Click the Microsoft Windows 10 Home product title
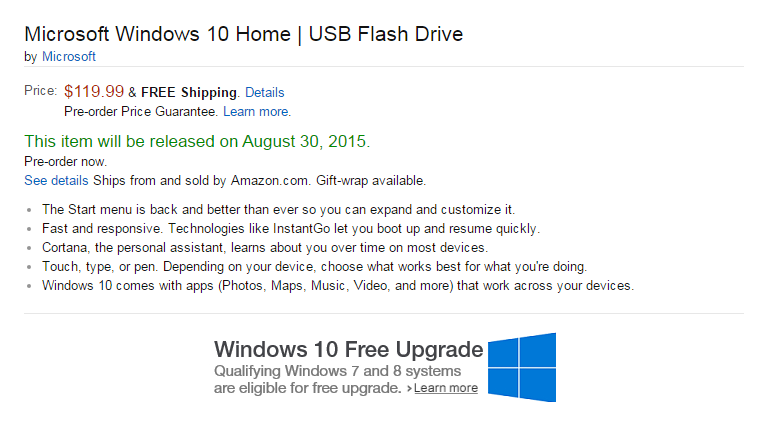 point(243,33)
